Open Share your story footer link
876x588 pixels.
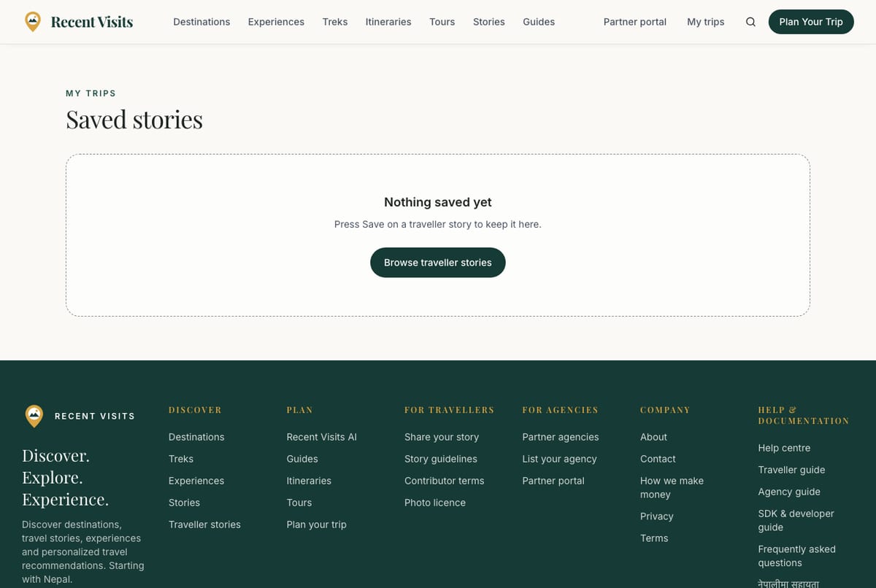tap(442, 437)
